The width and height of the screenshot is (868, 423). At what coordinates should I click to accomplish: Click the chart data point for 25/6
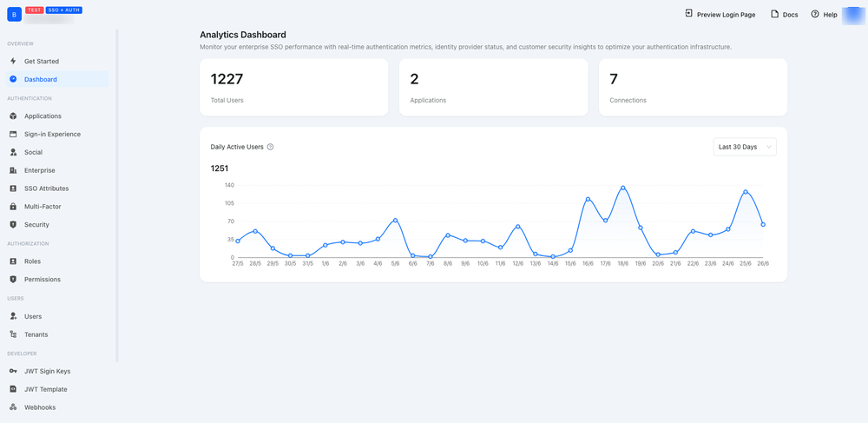[x=746, y=192]
